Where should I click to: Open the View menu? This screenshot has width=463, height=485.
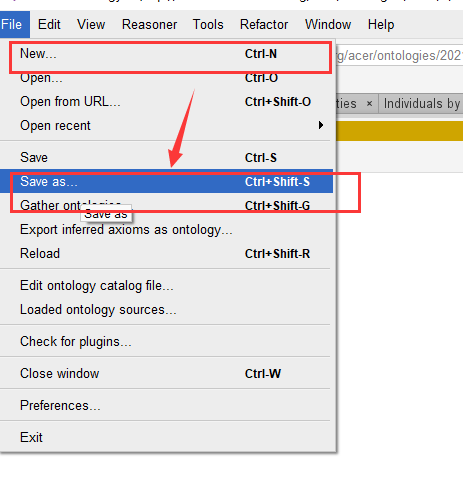91,24
